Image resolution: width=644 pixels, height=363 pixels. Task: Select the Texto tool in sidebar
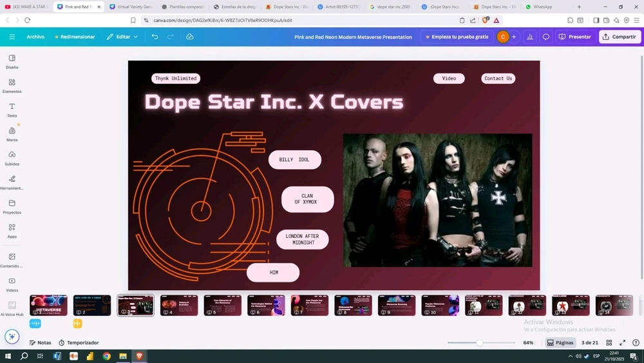[x=12, y=110]
